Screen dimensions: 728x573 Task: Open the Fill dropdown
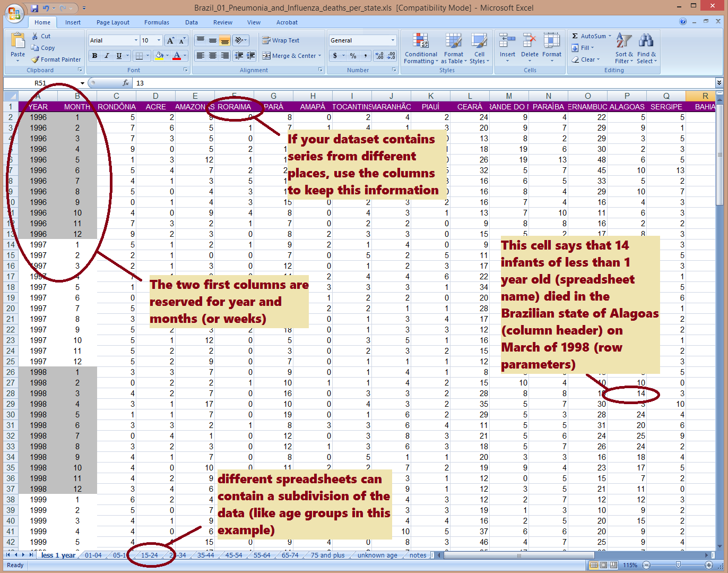click(583, 48)
